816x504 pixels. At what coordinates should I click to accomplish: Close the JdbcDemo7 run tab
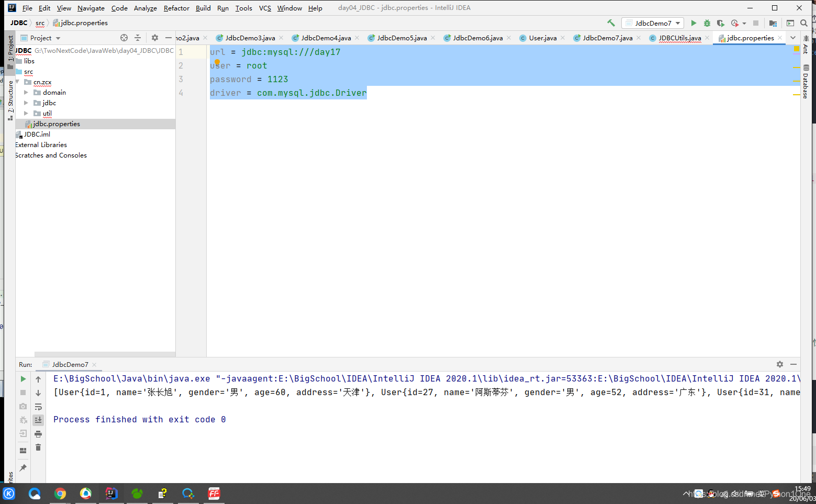[x=94, y=365]
